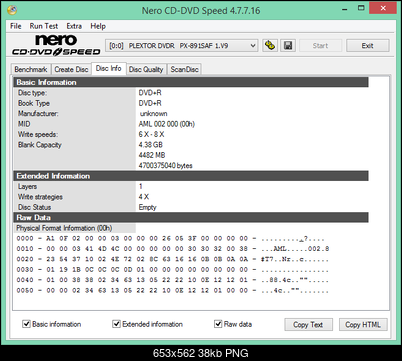Viewport: 402px width, 361px height.
Task: Click the Nero CD-DVD Speed logo
Action: point(56,45)
